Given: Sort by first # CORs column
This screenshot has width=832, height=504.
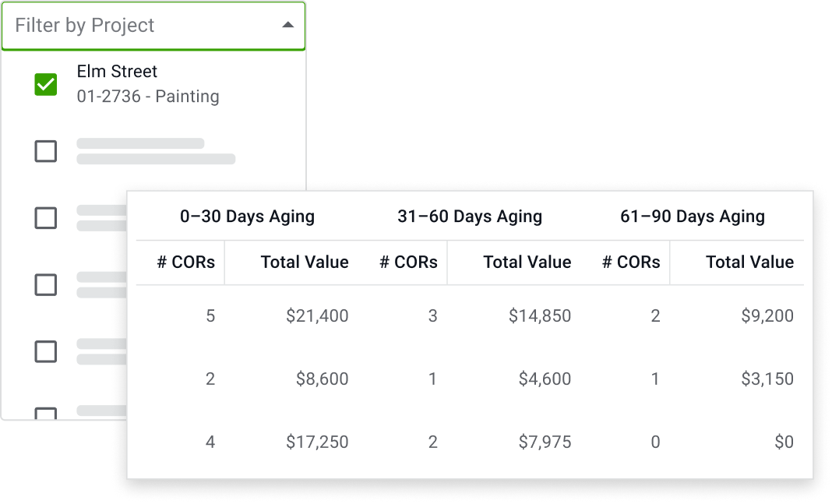Looking at the screenshot, I should 185,263.
